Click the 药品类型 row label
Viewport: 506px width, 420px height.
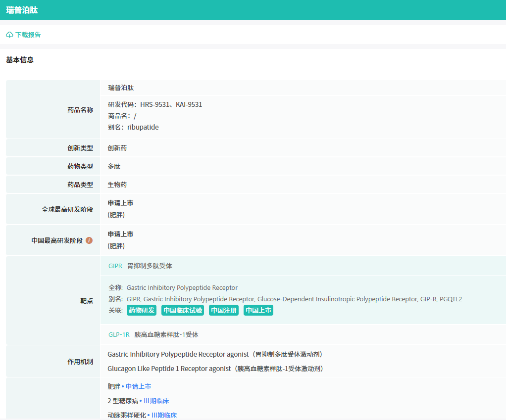pos(80,185)
